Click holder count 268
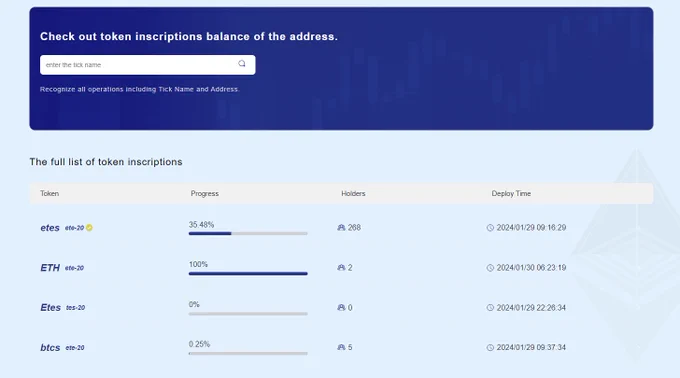The image size is (680, 378). pos(354,228)
